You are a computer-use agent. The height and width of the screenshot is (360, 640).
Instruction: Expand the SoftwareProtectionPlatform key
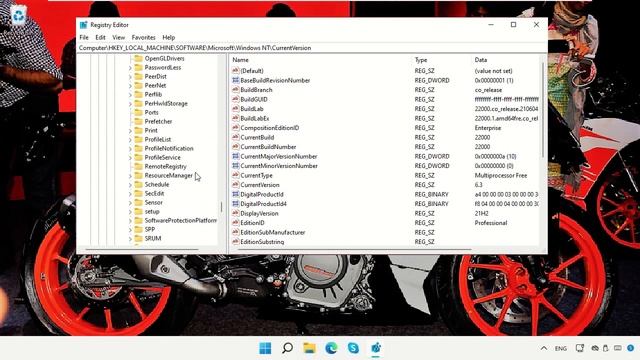pyautogui.click(x=130, y=220)
